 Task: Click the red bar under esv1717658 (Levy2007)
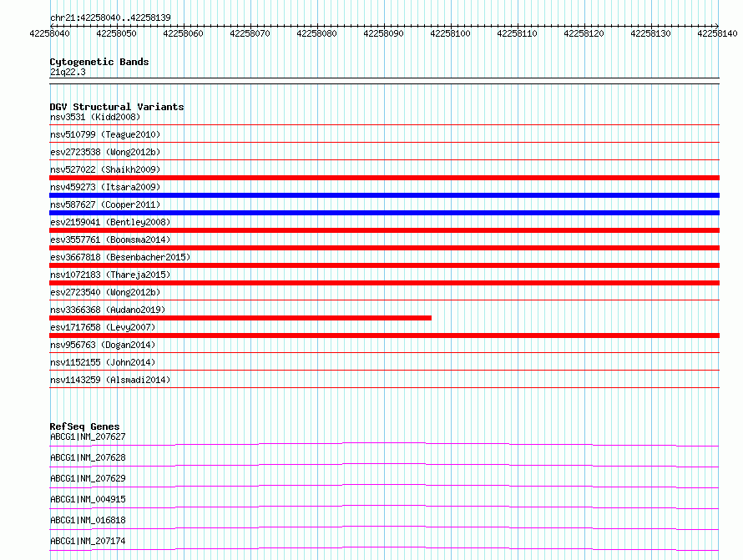point(384,335)
